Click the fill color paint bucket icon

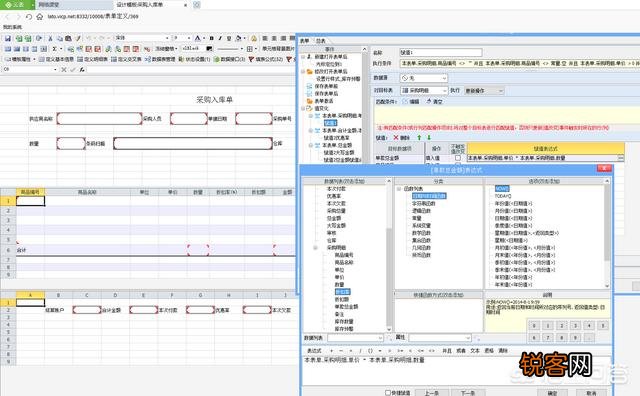pos(239,38)
